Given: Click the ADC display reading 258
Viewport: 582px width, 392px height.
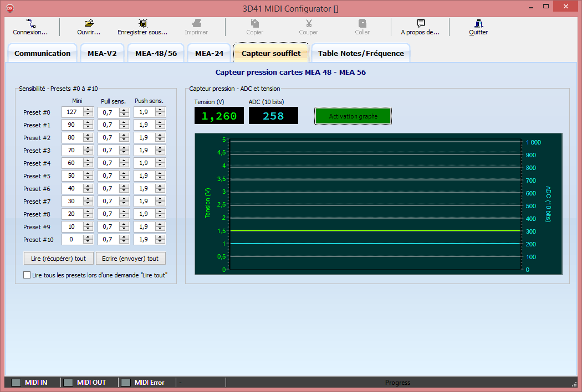Looking at the screenshot, I should point(273,116).
